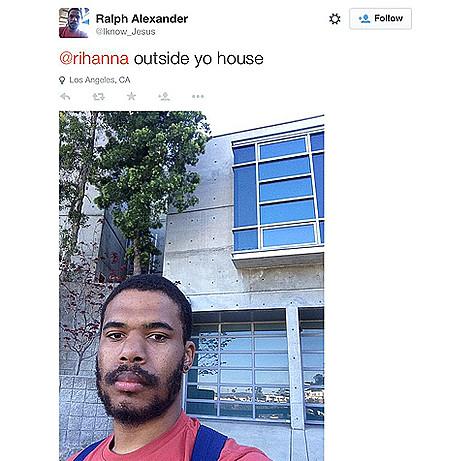Open the more options ellipsis menu
Viewport: 475px width, 461px height.
click(198, 97)
